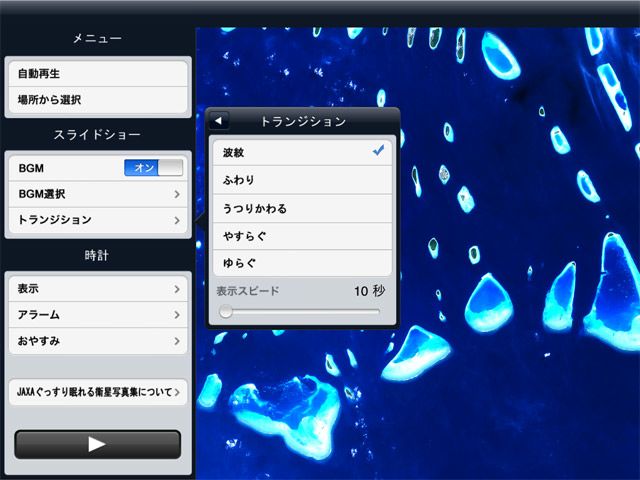Click the chevron on JAXA about row

(177, 393)
